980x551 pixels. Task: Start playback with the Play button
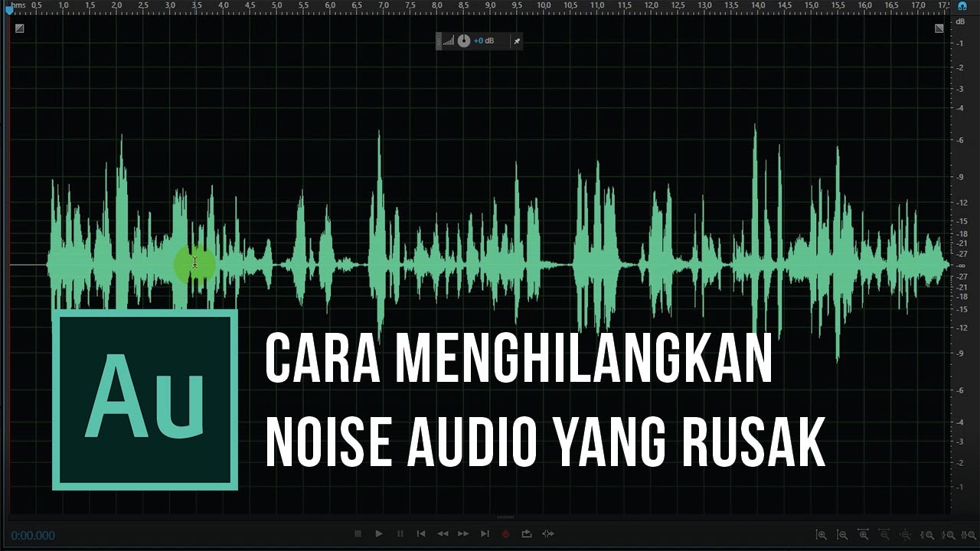[379, 533]
